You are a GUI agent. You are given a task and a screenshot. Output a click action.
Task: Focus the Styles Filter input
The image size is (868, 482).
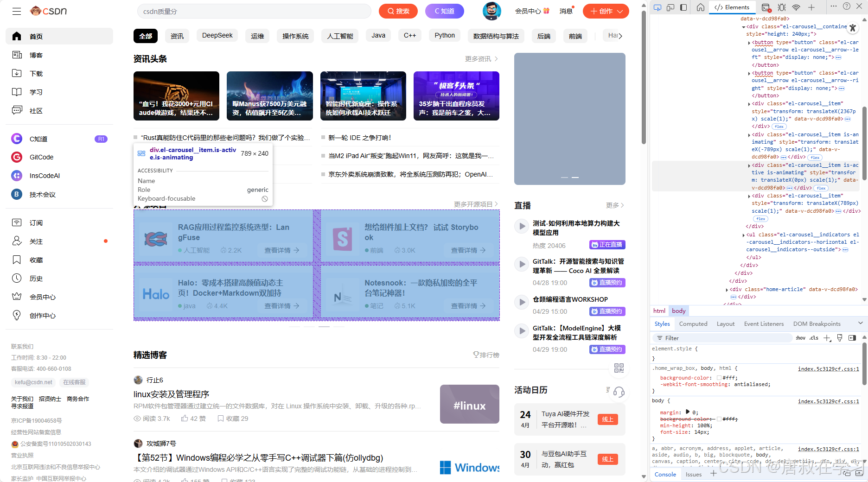point(721,338)
